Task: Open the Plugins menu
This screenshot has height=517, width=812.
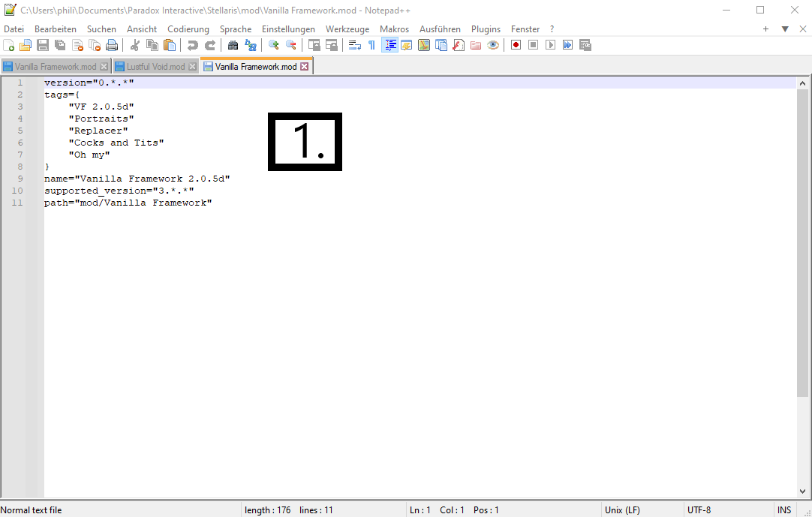Action: [x=486, y=29]
